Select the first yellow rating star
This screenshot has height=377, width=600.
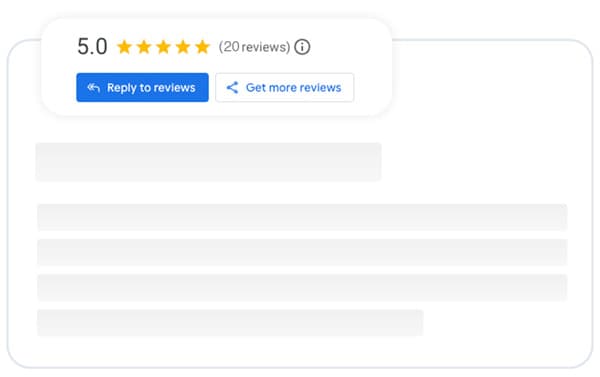124,47
